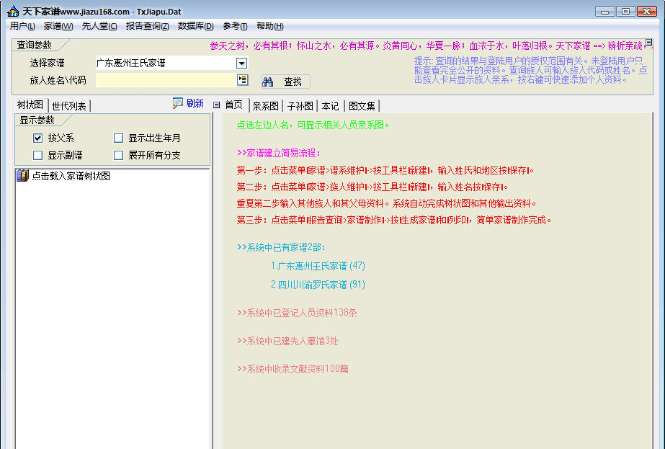Select the 点击载入家谱树状图 tree item

tap(71, 176)
